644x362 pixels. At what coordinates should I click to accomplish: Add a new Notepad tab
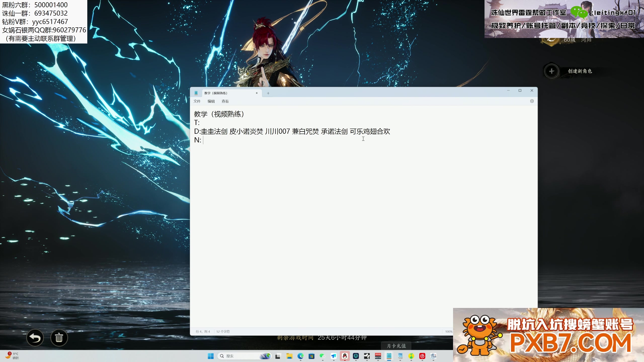point(268,93)
